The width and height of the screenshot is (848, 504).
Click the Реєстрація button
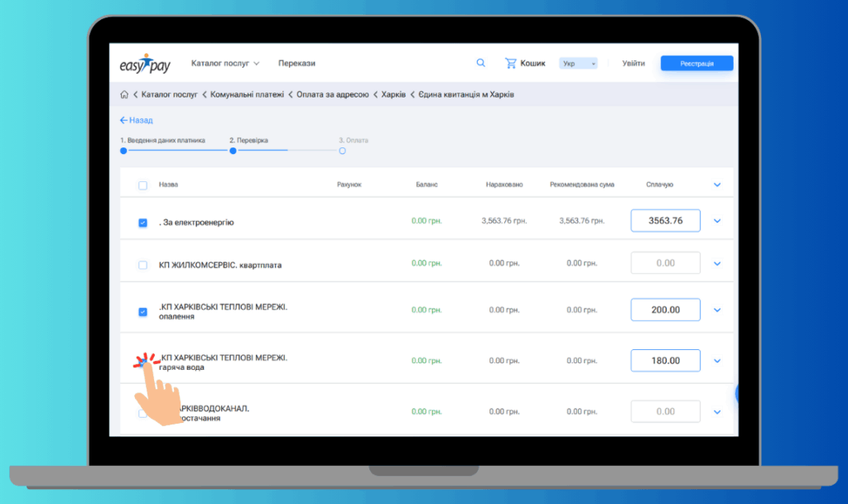coord(696,63)
